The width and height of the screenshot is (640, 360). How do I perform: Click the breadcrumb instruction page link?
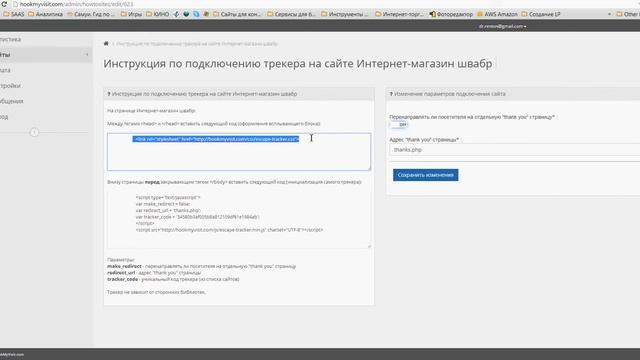tap(197, 44)
